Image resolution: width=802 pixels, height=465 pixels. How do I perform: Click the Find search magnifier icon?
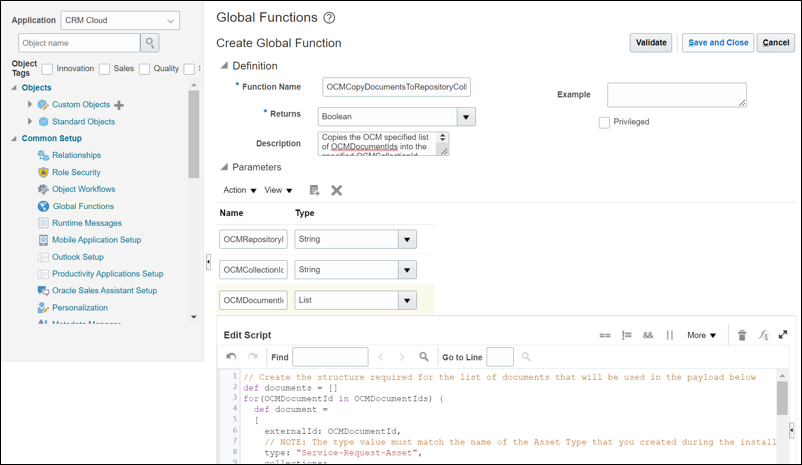(424, 357)
